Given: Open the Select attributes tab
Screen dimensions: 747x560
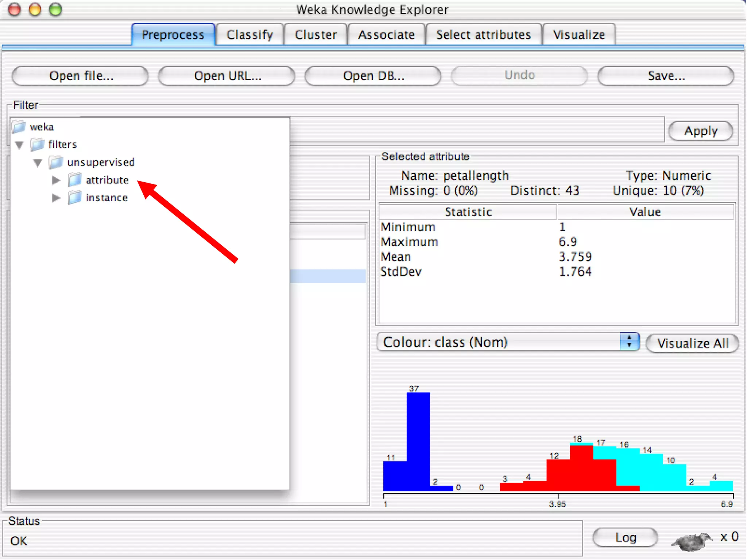Looking at the screenshot, I should (483, 35).
